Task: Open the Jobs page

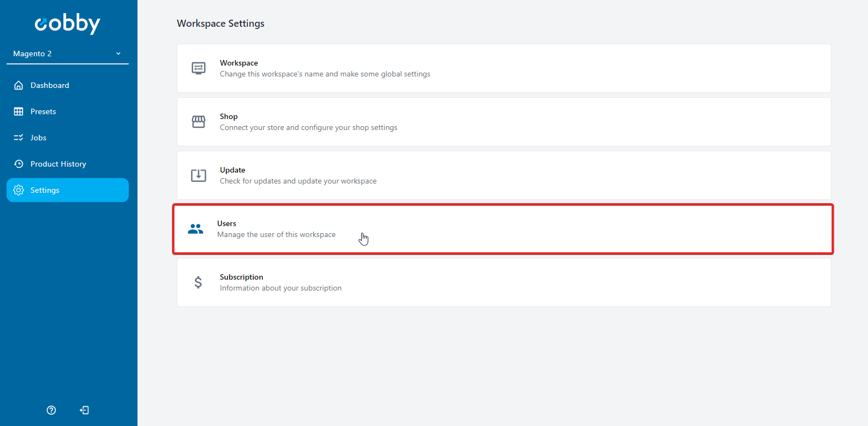Action: pyautogui.click(x=68, y=138)
